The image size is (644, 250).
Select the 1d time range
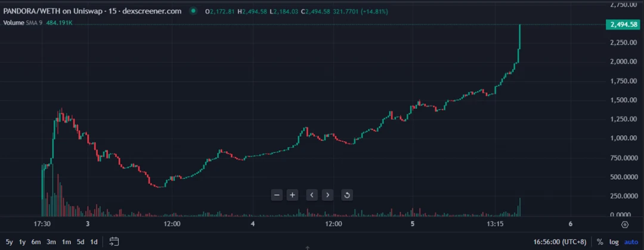coord(94,242)
